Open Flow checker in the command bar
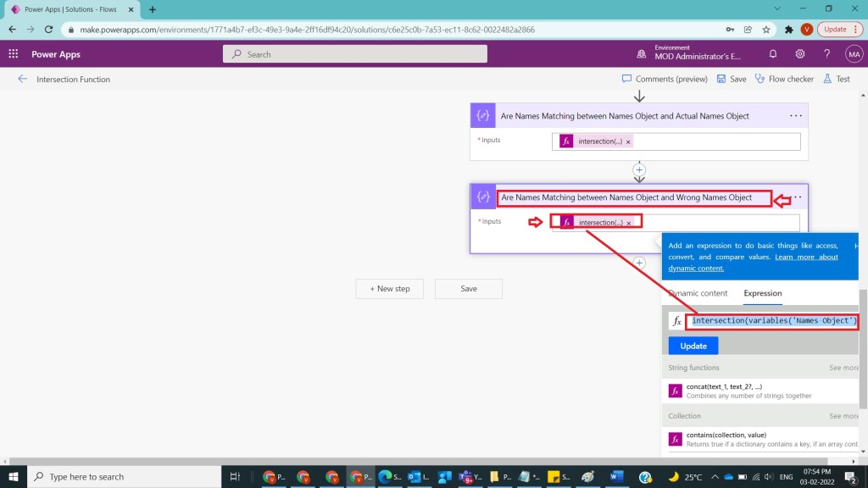This screenshot has width=868, height=488. (784, 79)
